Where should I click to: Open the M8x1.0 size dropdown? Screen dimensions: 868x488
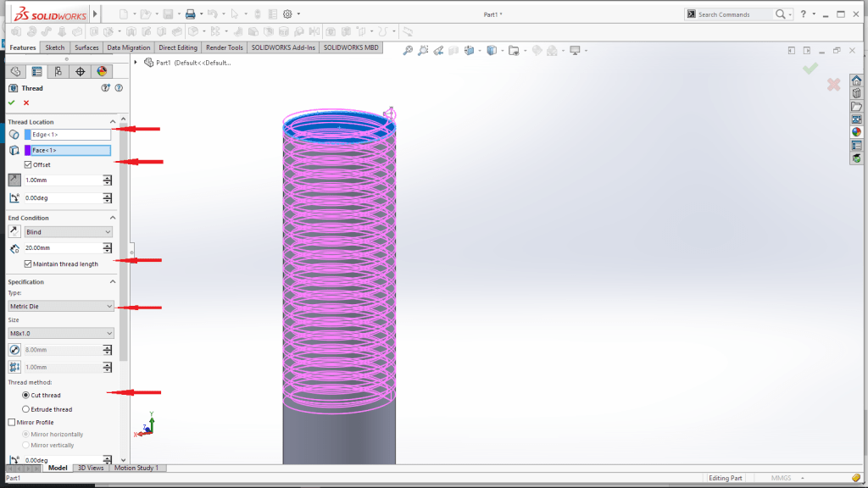tap(61, 333)
